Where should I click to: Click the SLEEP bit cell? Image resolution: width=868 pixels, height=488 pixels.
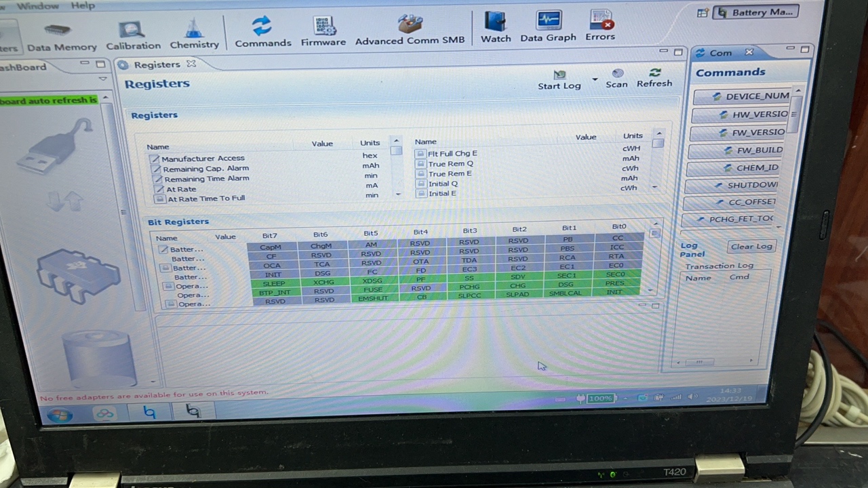[x=274, y=284]
